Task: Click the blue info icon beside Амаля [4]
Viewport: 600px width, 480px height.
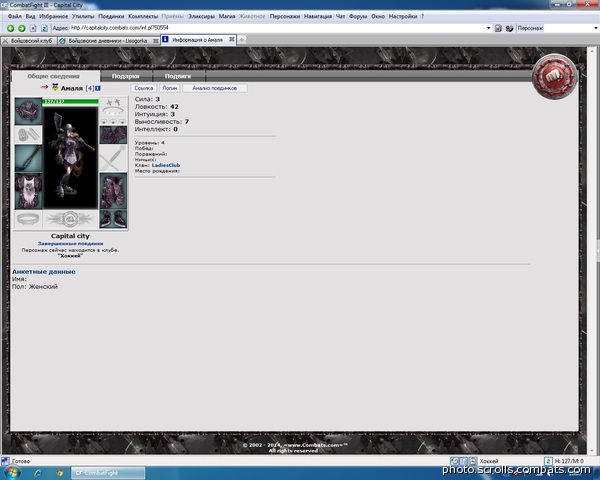Action: (x=98, y=88)
